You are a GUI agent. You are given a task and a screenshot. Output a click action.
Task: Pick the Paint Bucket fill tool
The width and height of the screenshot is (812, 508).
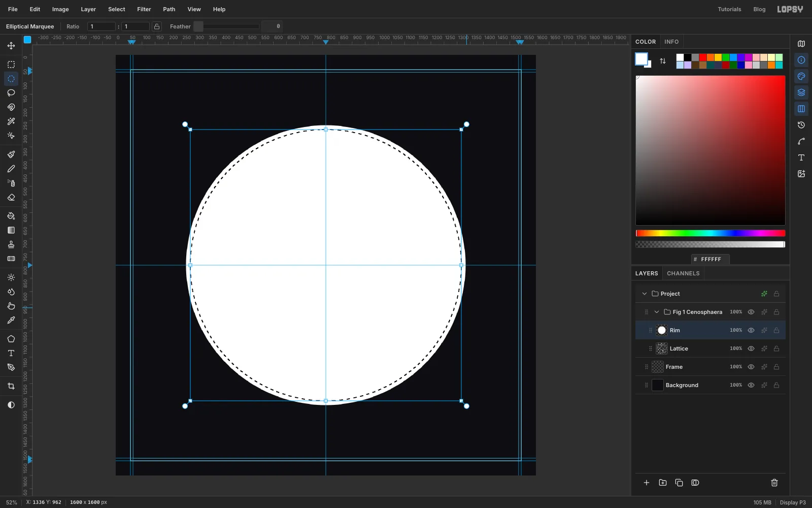click(11, 216)
